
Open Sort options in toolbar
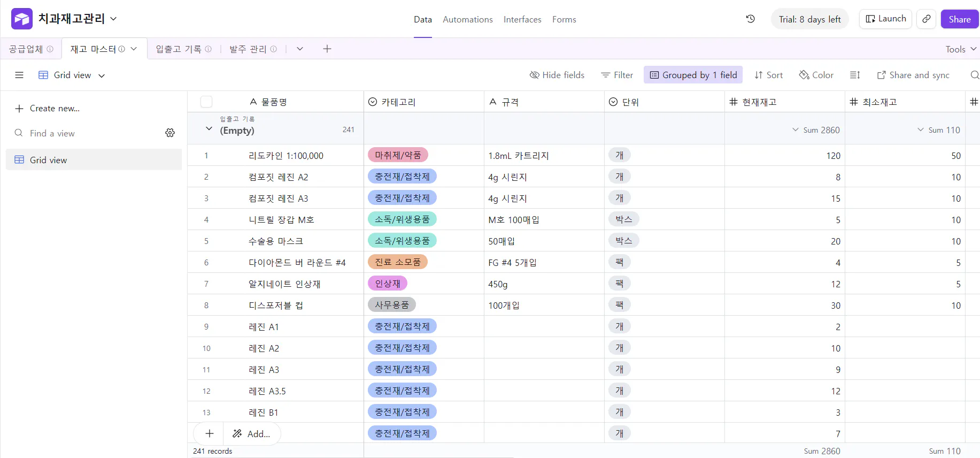click(x=768, y=75)
